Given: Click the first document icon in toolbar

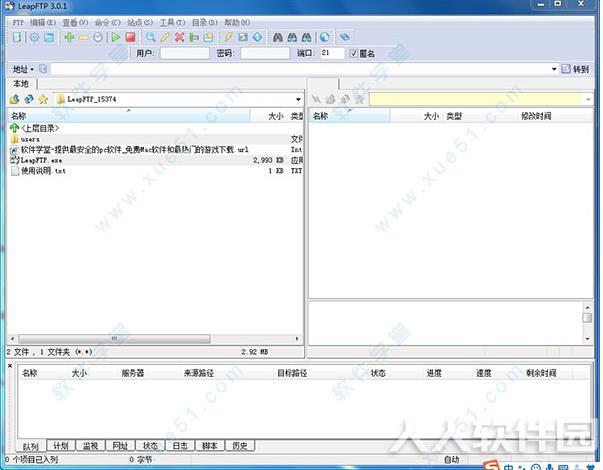Looking at the screenshot, I should click(x=17, y=37).
